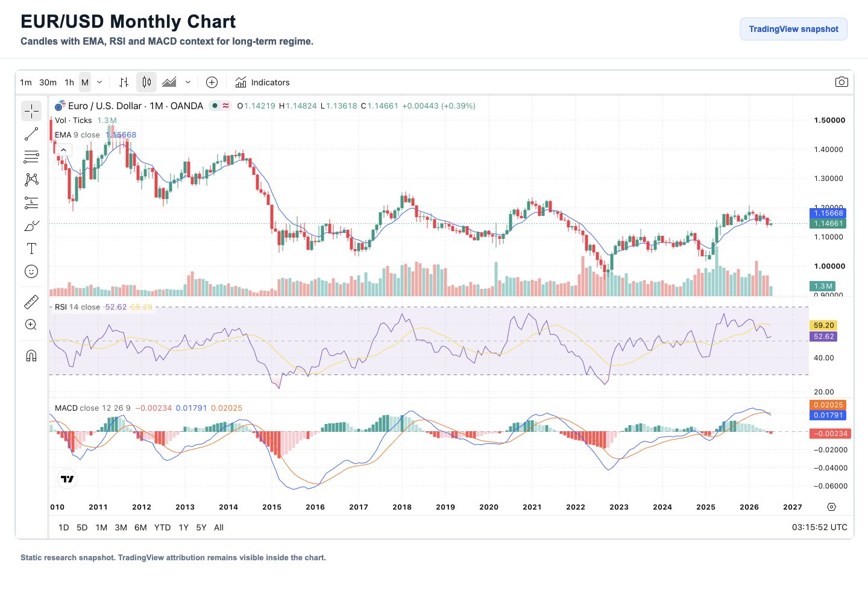Viewport: 868px width, 591px height.
Task: Click the blue MACD label 0.01791
Action: (x=828, y=415)
